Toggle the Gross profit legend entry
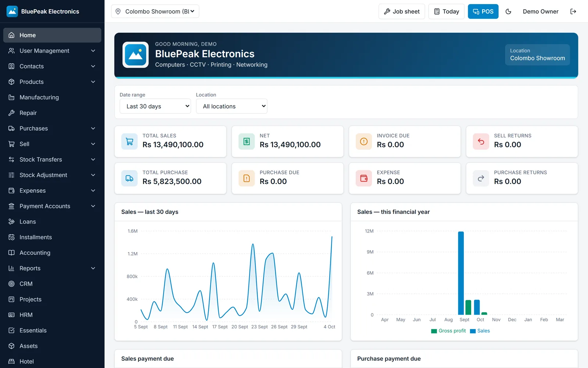 pos(448,331)
